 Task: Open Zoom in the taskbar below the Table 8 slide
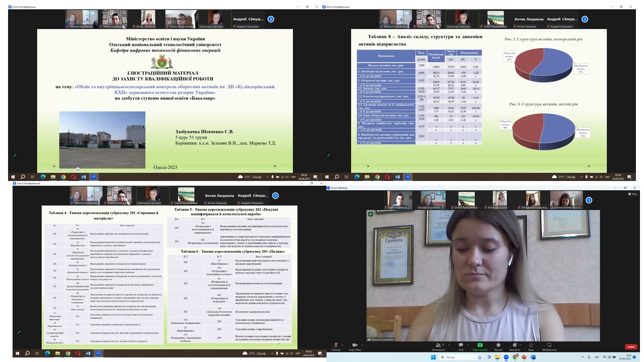(408, 177)
